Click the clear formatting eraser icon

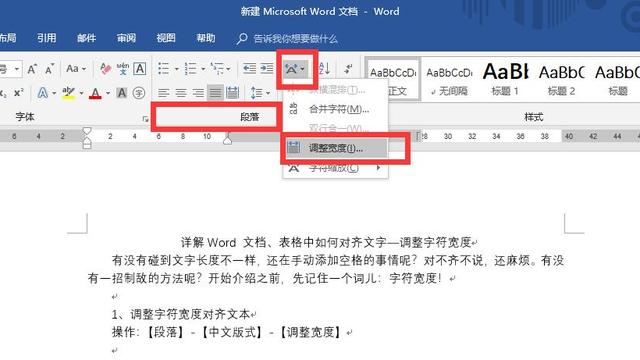click(x=105, y=69)
